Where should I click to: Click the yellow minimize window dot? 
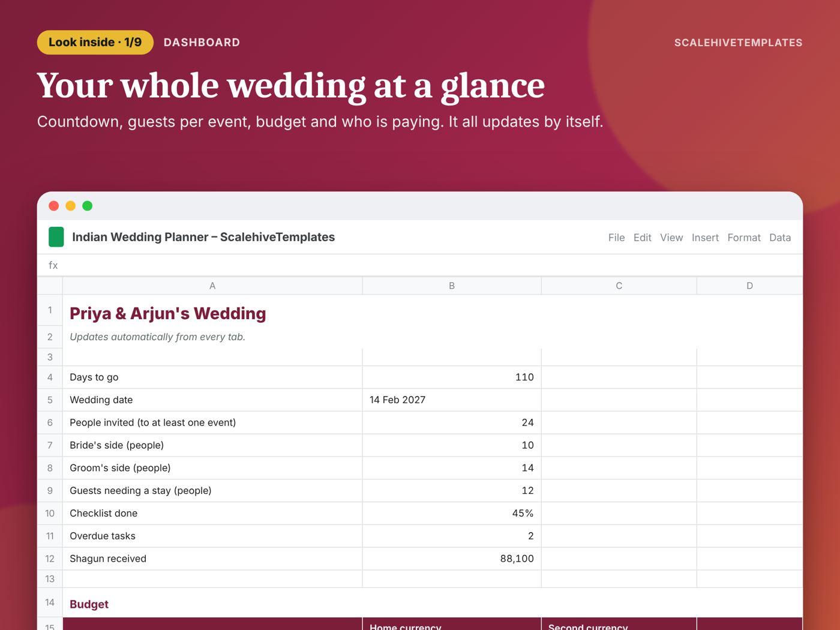coord(70,206)
